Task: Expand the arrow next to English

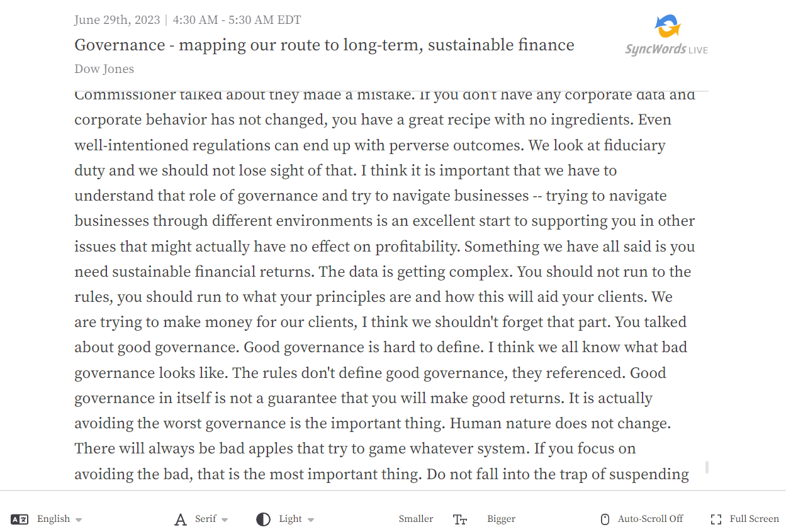Action: pos(79,520)
